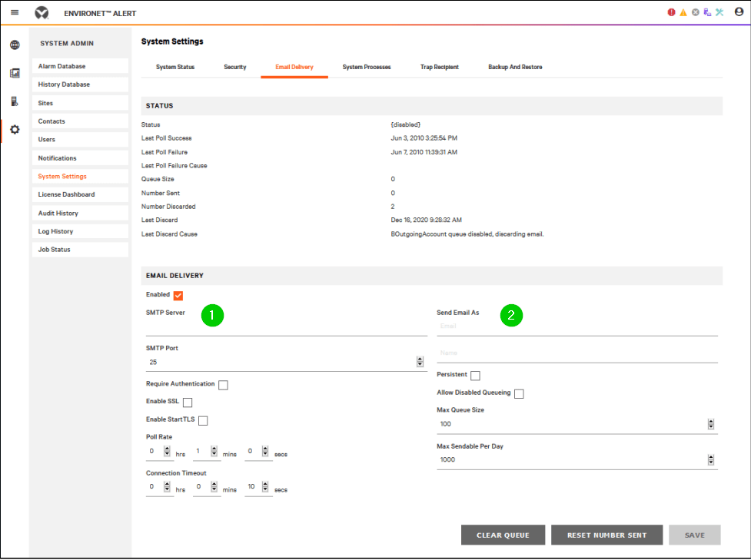Open the gear system admin icon
Image resolution: width=751 pixels, height=560 pixels.
click(15, 130)
